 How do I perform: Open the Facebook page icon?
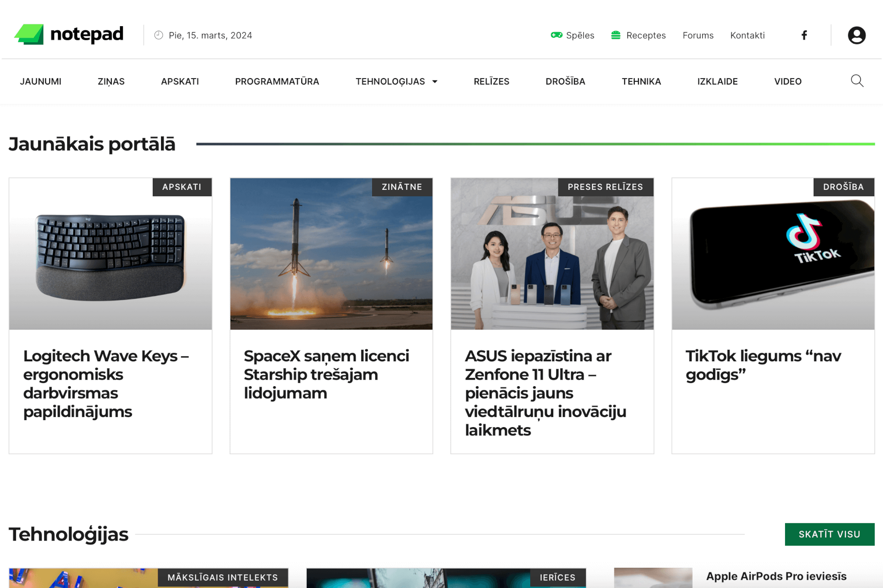[x=804, y=35]
